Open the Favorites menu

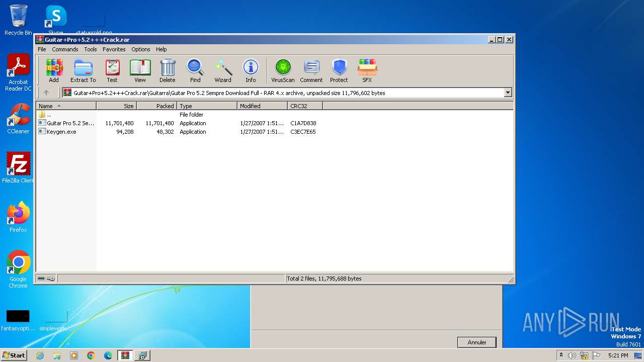(114, 49)
